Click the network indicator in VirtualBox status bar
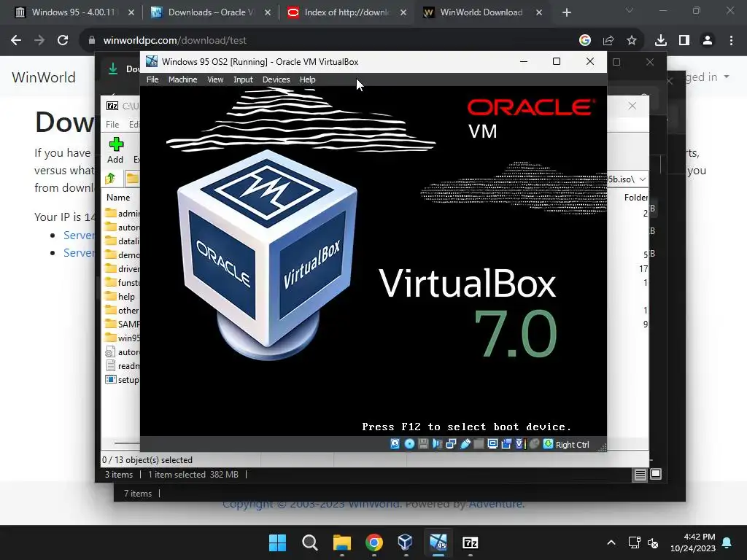The height and width of the screenshot is (560, 747). [451, 444]
